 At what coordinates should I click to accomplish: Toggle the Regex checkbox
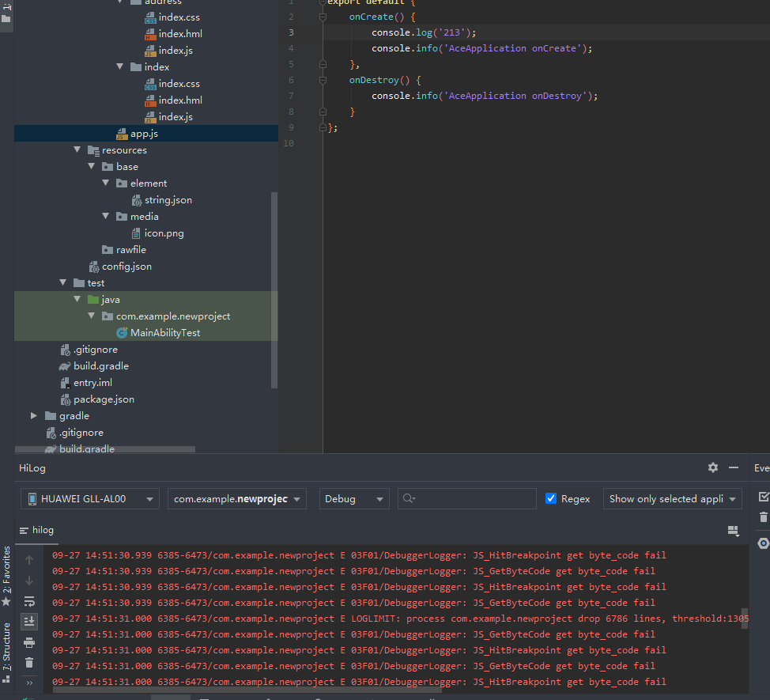click(x=551, y=498)
